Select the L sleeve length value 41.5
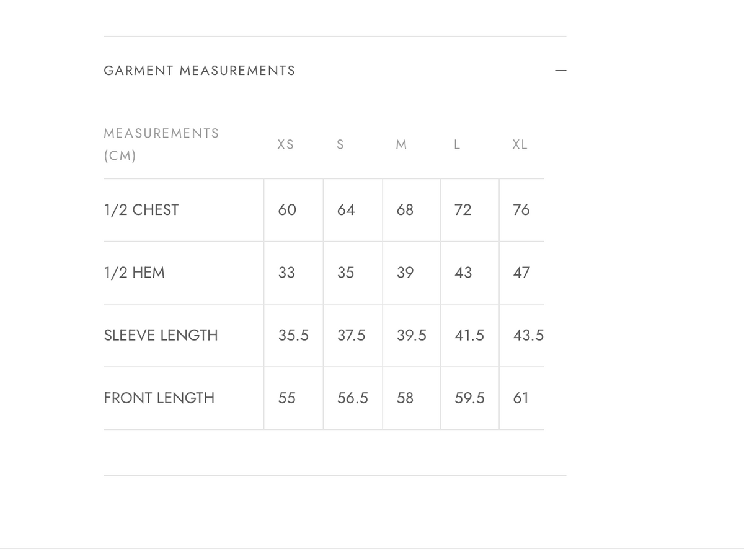Image resolution: width=744 pixels, height=560 pixels. coord(469,335)
